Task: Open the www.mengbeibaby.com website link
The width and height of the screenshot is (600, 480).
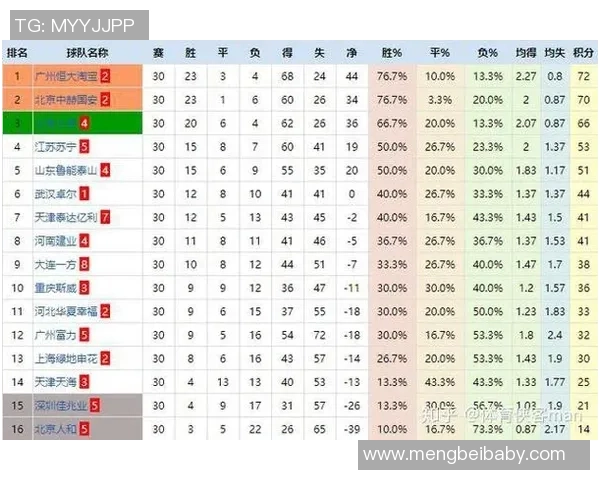Action: [462, 455]
